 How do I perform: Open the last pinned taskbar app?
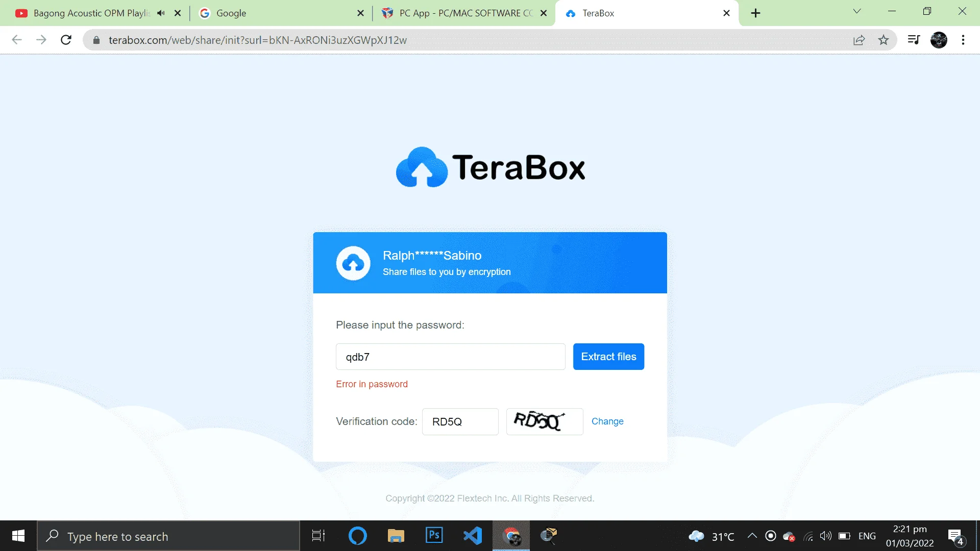pyautogui.click(x=549, y=536)
